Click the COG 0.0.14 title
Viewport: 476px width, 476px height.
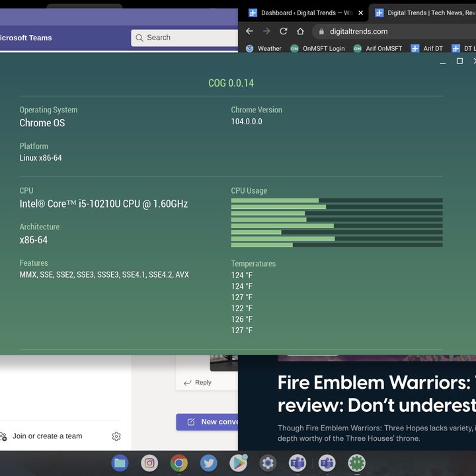(231, 83)
